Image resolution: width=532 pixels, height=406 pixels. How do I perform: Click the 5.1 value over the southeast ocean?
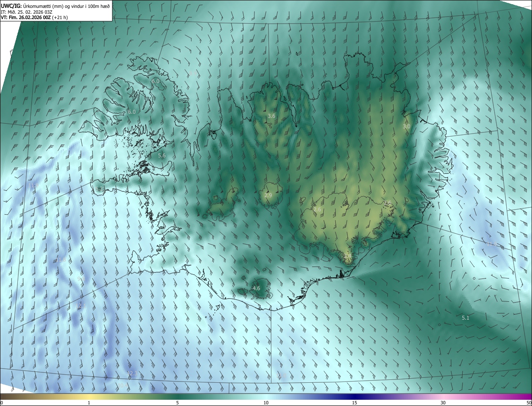click(x=465, y=318)
